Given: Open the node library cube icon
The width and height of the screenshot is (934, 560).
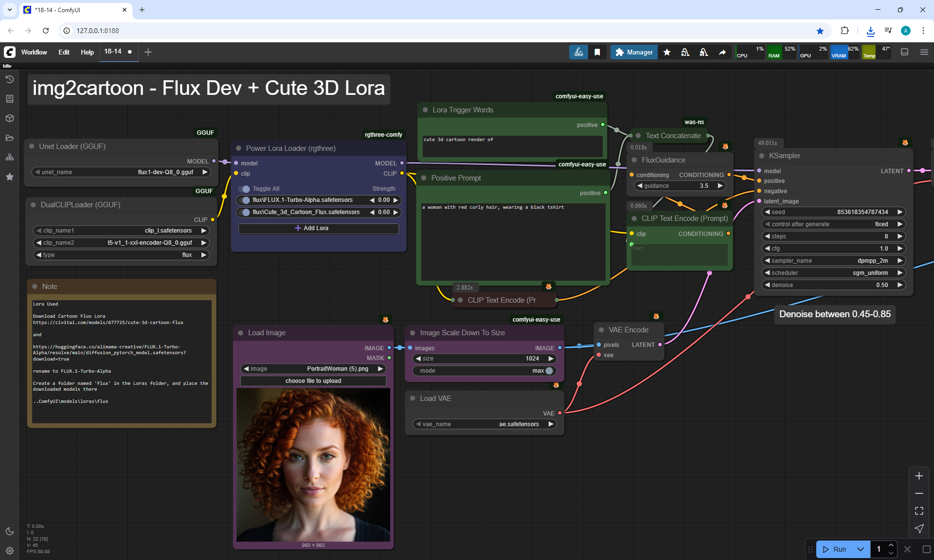Looking at the screenshot, I should pyautogui.click(x=10, y=118).
